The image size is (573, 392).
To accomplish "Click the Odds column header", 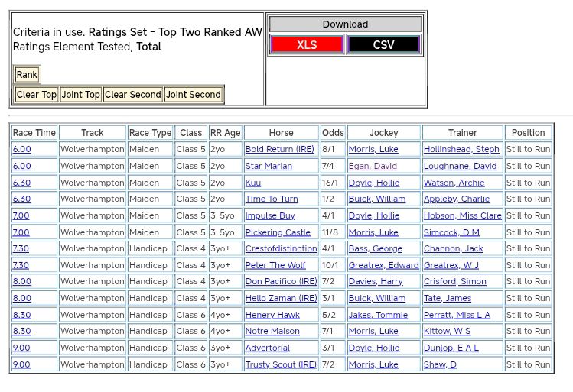I will point(332,133).
